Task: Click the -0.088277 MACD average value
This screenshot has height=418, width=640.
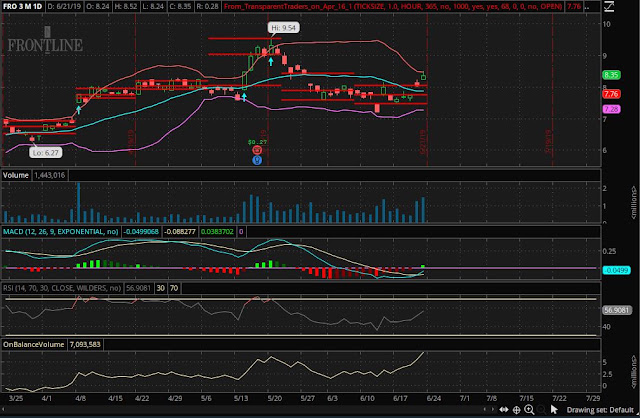Action: tap(180, 231)
